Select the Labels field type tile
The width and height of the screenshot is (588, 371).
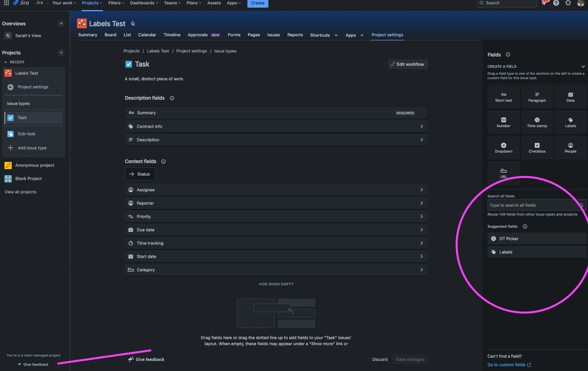570,122
